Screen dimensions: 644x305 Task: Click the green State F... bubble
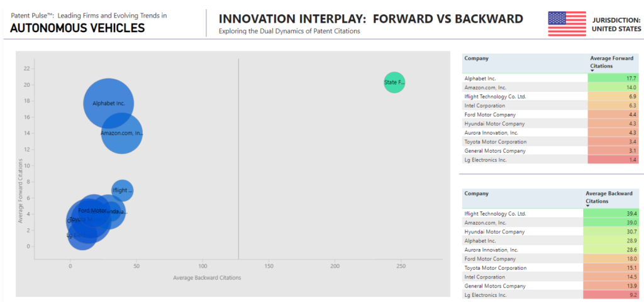tap(394, 82)
